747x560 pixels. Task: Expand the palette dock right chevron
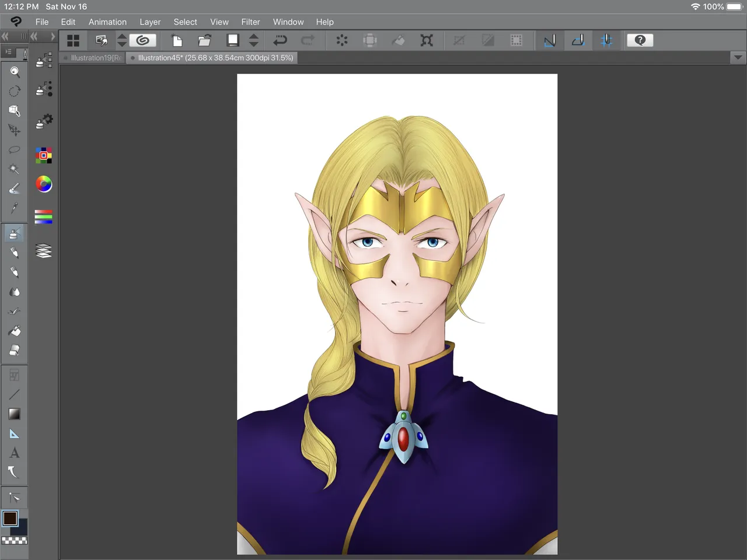(x=53, y=36)
